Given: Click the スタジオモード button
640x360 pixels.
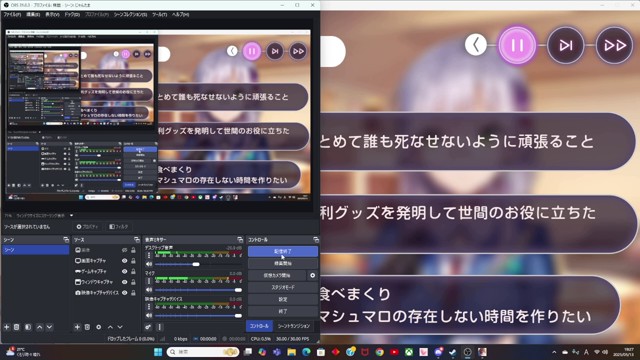Looking at the screenshot, I should (x=282, y=287).
